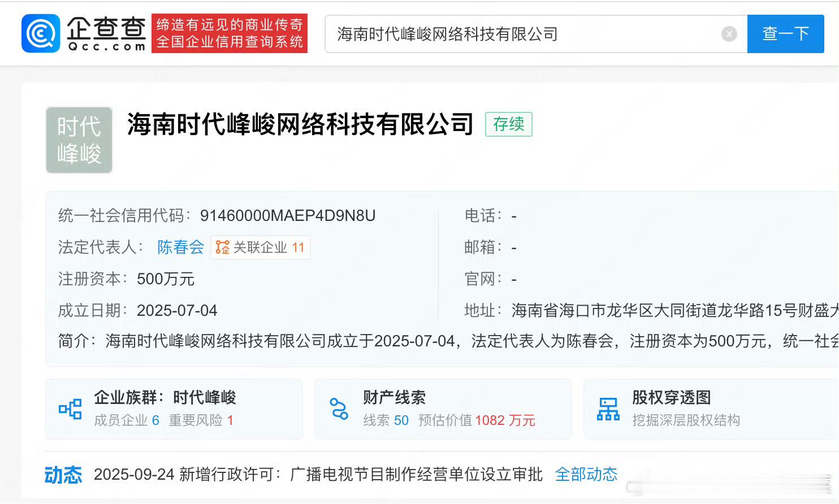This screenshot has width=839, height=504.
Task: Open the 财产线索 card title
Action: pos(394,397)
